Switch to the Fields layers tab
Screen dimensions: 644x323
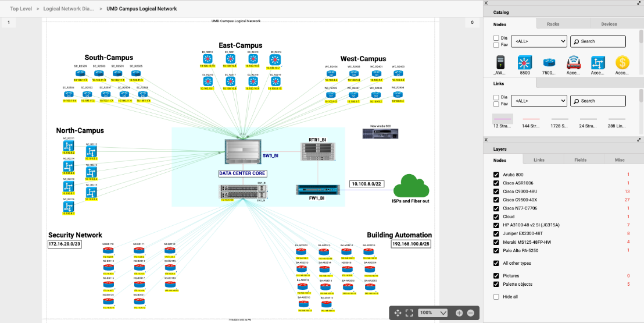click(x=581, y=159)
